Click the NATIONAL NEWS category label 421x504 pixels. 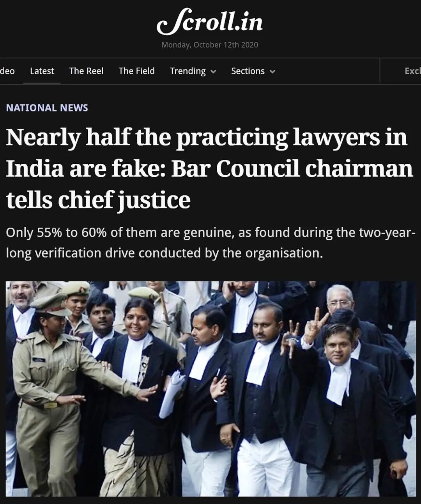(x=47, y=108)
